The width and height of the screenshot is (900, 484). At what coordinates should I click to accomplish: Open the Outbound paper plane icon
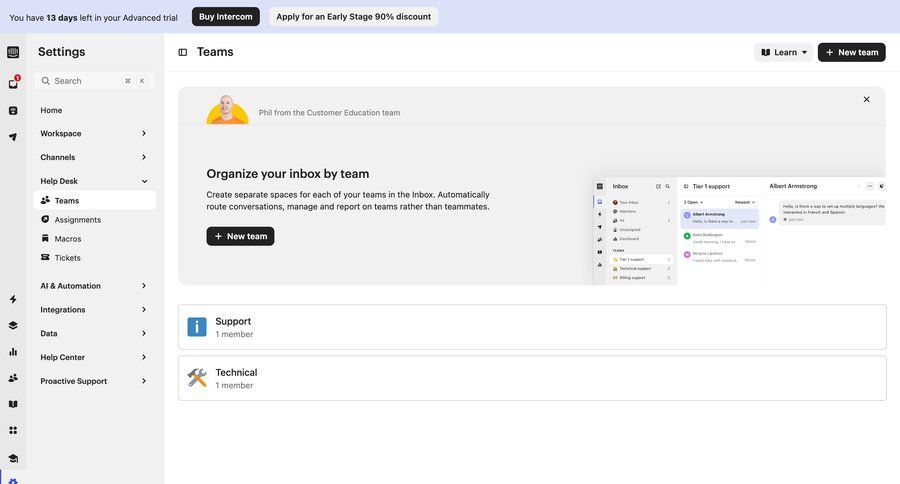tap(13, 137)
